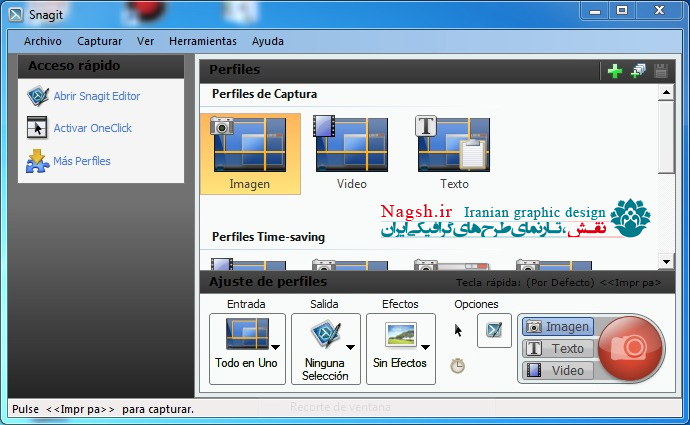
Task: Click the Perfiles de Captura heading
Action: pos(264,94)
